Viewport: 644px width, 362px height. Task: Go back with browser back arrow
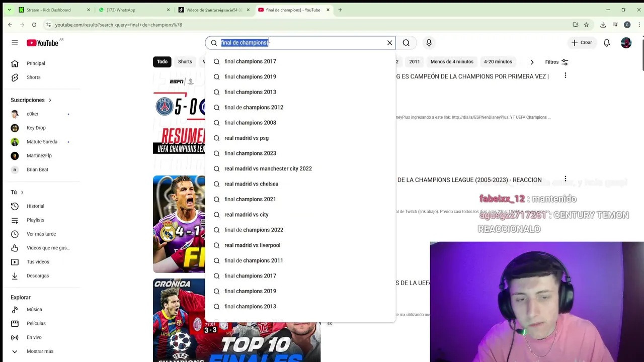pyautogui.click(x=10, y=25)
